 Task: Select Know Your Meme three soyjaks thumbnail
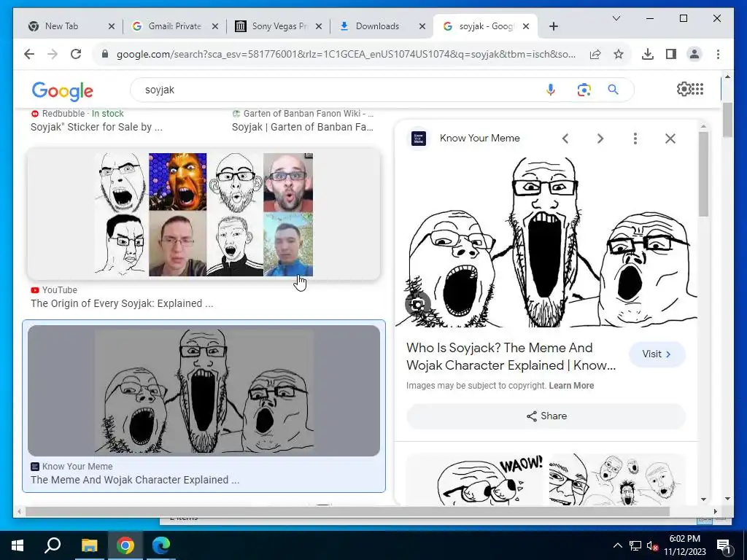tap(204, 391)
